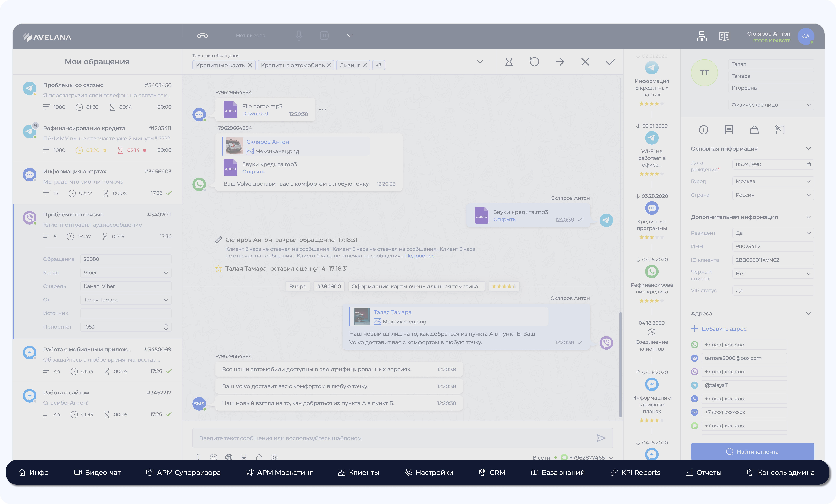Viewport: 836px width, 504px height.
Task: Click the paperclip attach icon below message box
Action: (199, 457)
